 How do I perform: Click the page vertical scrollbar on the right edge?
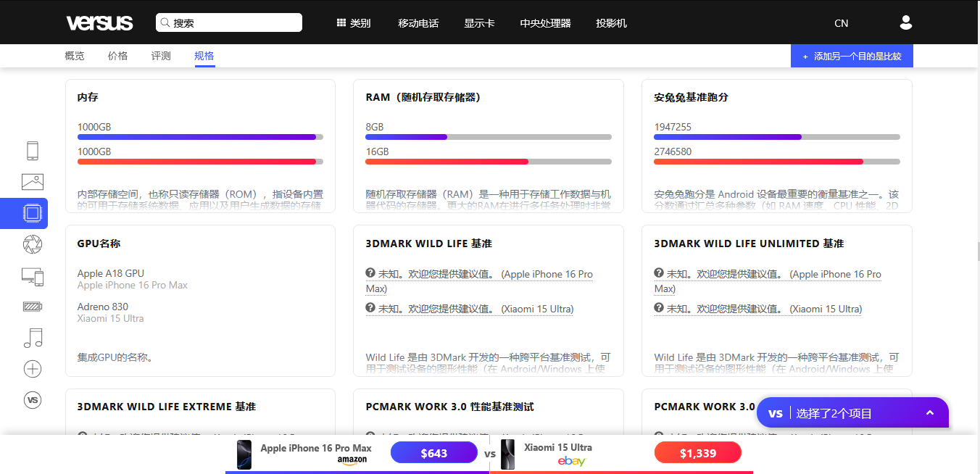click(977, 251)
